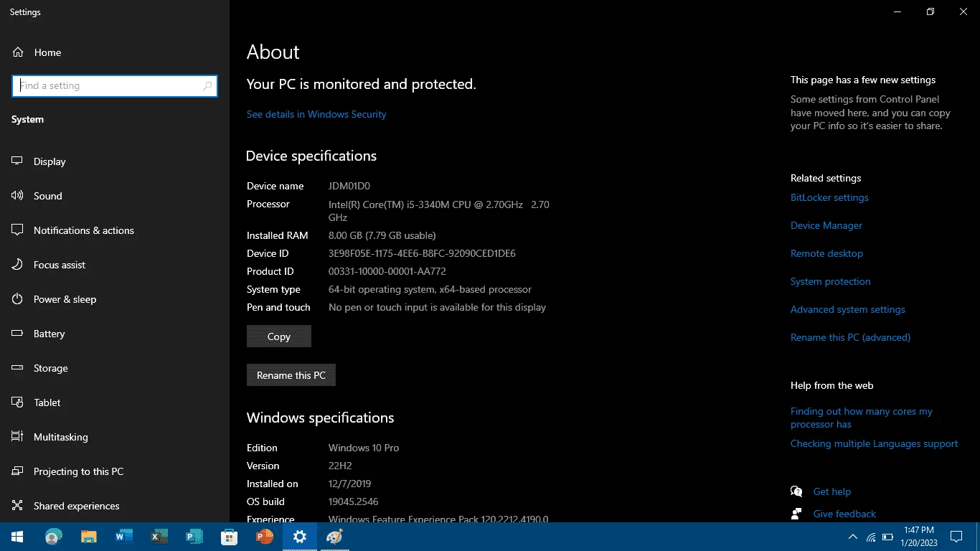Click the Get help link
Viewport: 980px width, 551px height.
(x=832, y=491)
